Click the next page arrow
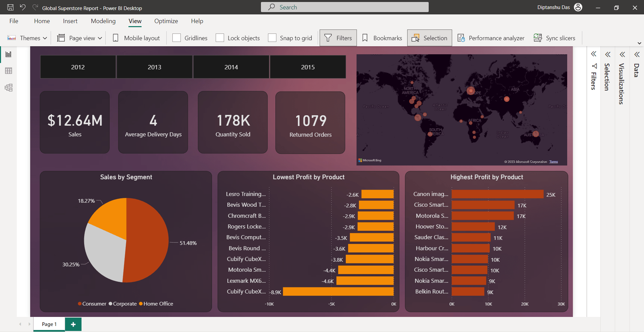This screenshot has width=644, height=332. click(30, 324)
